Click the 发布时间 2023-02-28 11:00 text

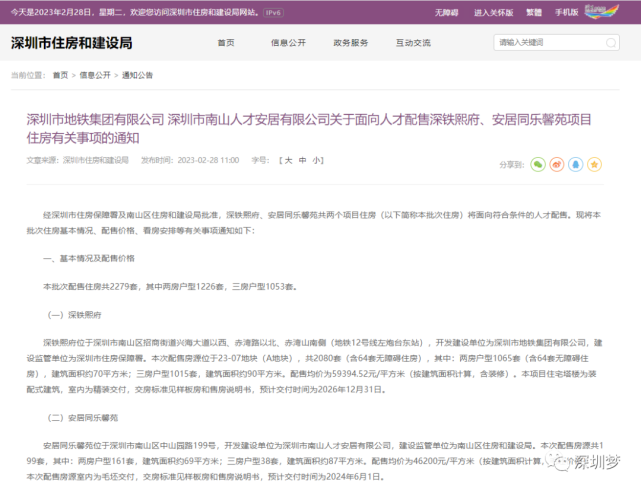point(190,160)
